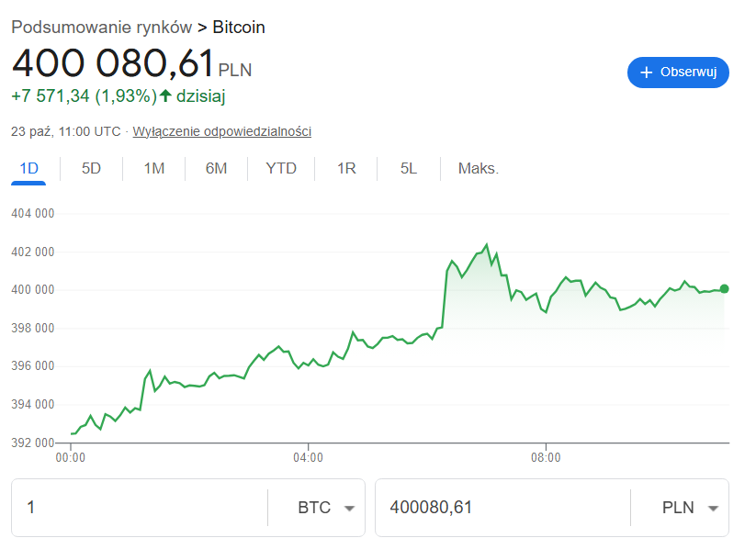756x538 pixels.
Task: Open the Wyłączenie odpowiedzialności disclaimer link
Action: (x=222, y=131)
